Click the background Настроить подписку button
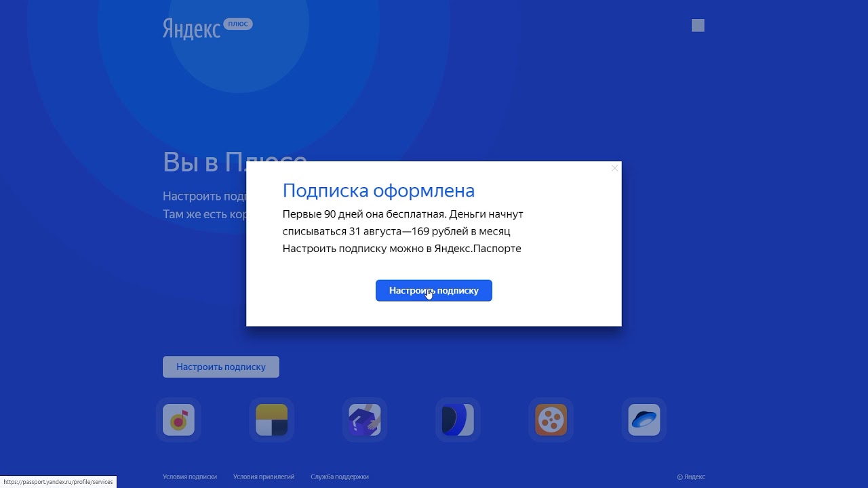The height and width of the screenshot is (488, 868). click(x=221, y=367)
